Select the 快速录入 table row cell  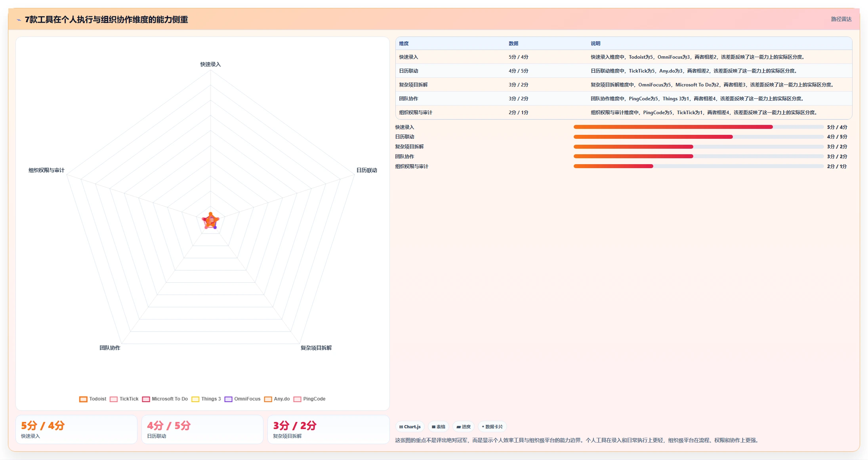[408, 57]
